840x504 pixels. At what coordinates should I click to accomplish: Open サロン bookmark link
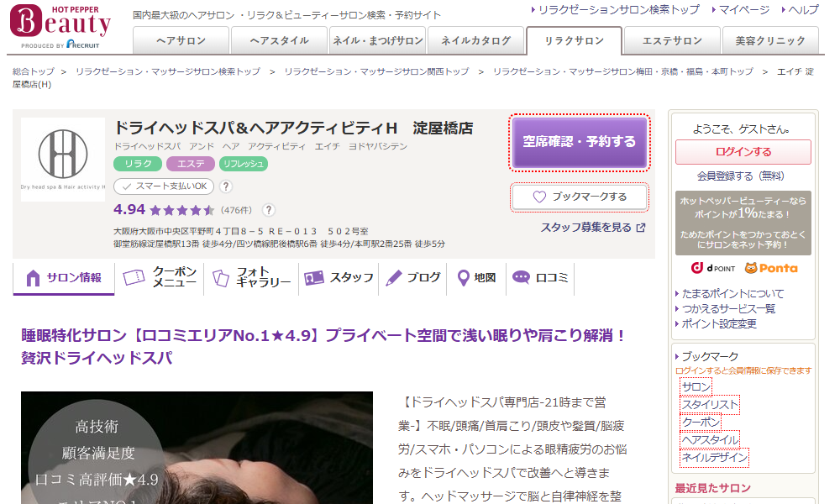coord(696,386)
